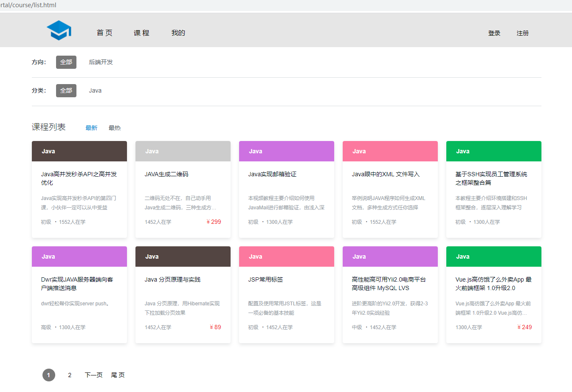This screenshot has width=572, height=392.
Task: Click description 举例说明JAVA程序如何生成XML
Action: (x=388, y=203)
